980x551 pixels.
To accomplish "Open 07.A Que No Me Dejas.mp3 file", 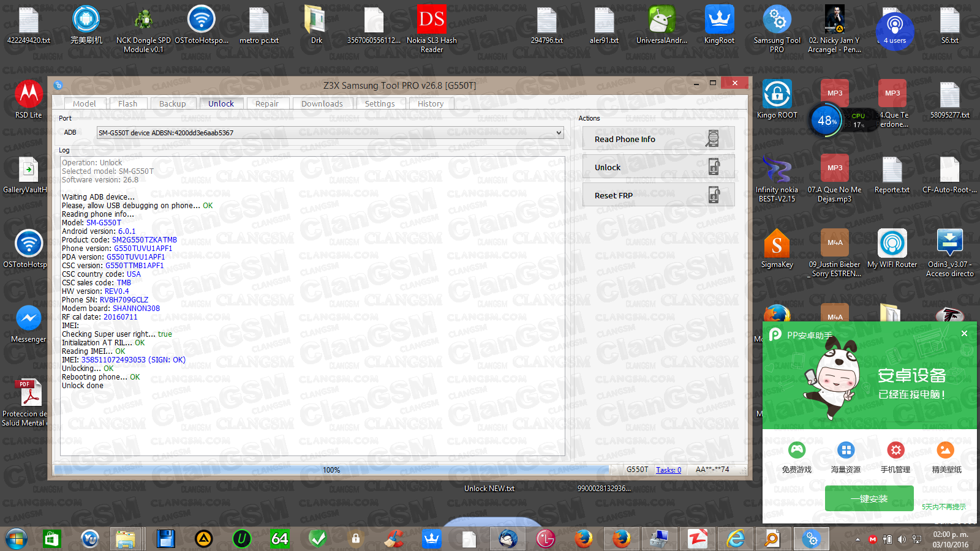I will pos(834,178).
